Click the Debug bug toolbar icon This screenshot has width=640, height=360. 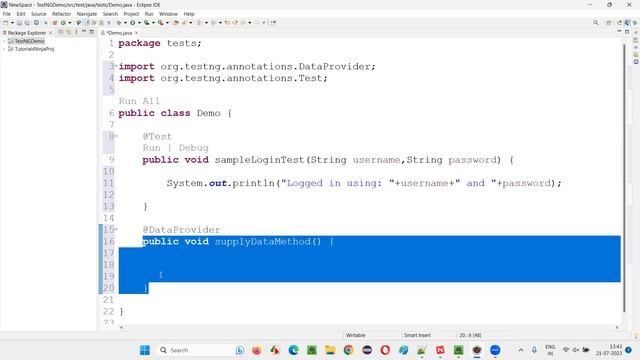[x=119, y=23]
